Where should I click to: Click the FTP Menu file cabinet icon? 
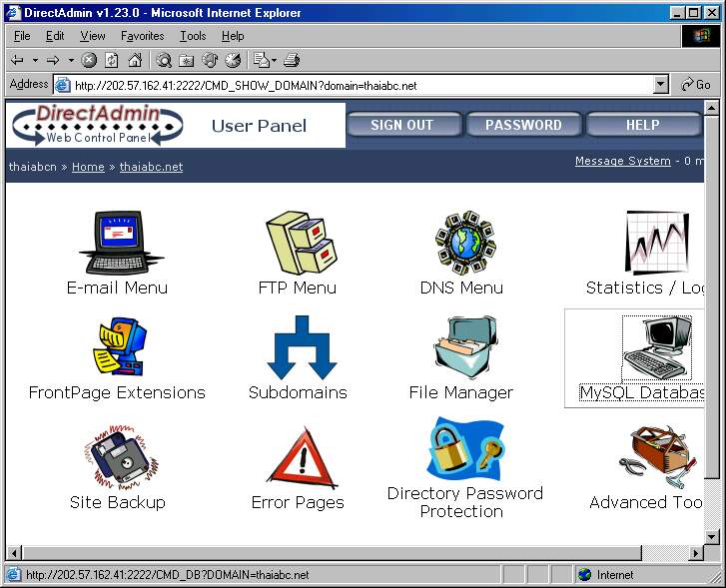(298, 244)
